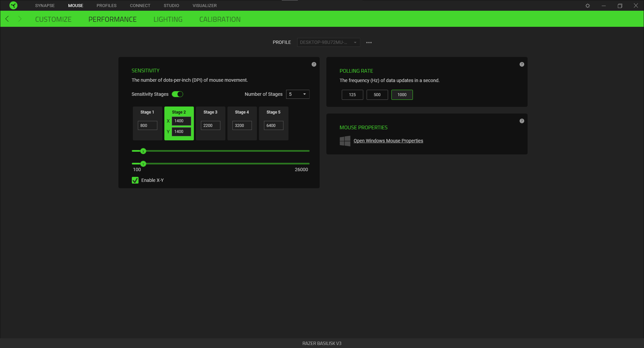Open Windows Mouse Properties link
Viewport: 644px width, 348px height.
click(x=388, y=141)
